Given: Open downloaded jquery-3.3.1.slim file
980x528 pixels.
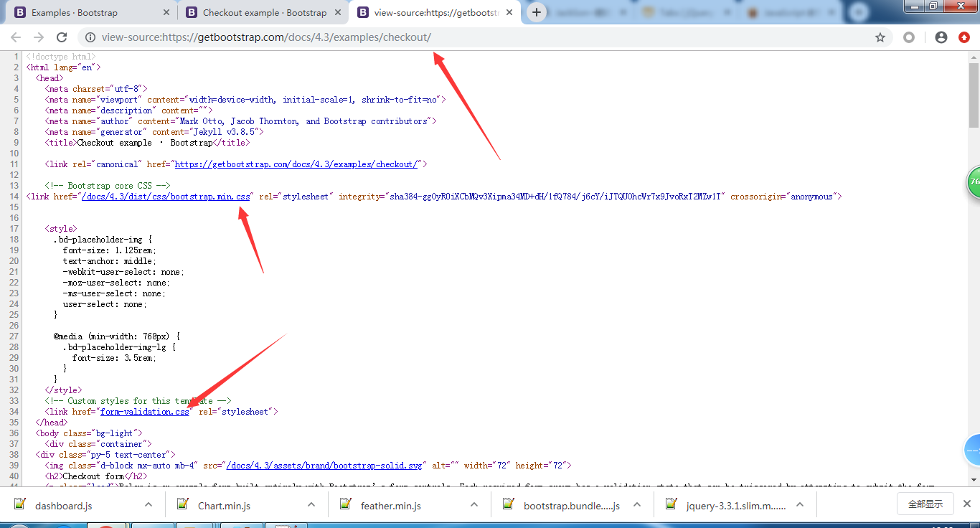Looking at the screenshot, I should (x=736, y=506).
